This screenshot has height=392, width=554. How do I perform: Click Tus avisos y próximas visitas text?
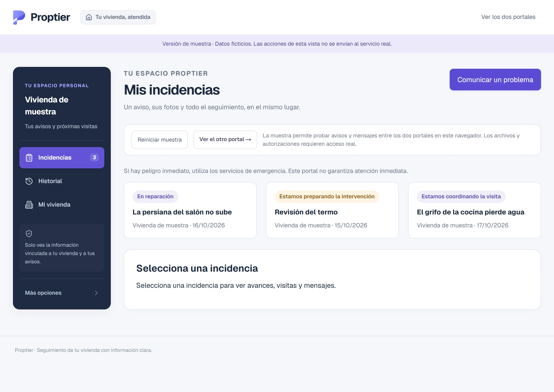coord(61,127)
